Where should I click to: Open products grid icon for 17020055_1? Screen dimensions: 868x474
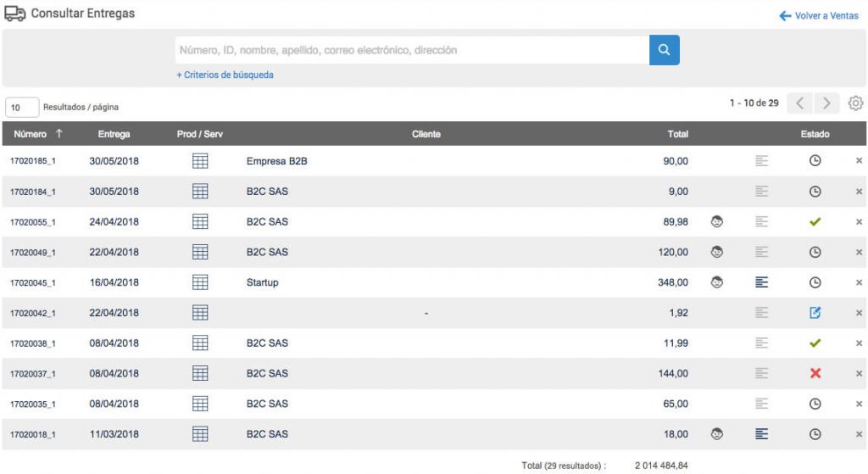(x=200, y=222)
